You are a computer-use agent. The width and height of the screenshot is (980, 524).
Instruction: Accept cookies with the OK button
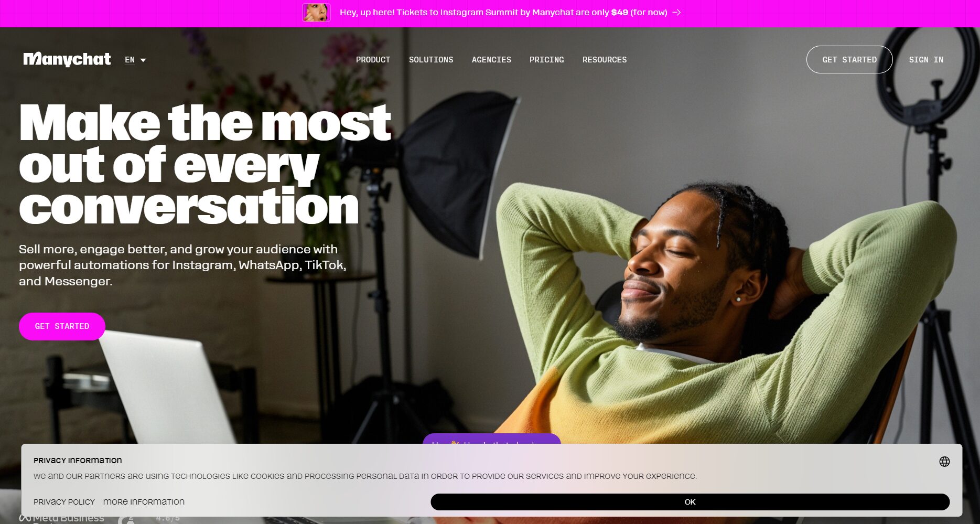[690, 502]
